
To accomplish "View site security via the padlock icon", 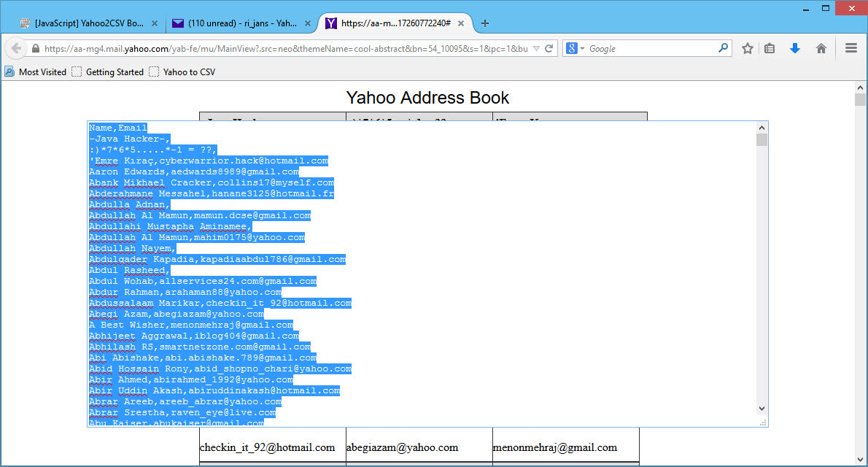I will [36, 48].
